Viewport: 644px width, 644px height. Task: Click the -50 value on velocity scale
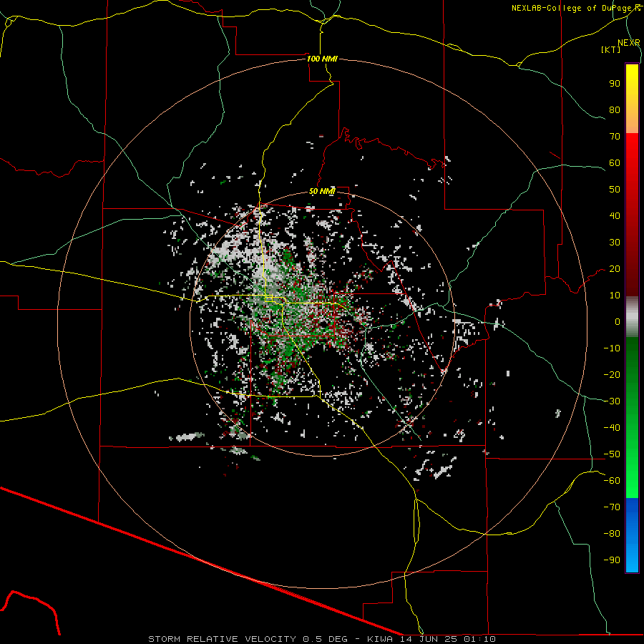[612, 454]
